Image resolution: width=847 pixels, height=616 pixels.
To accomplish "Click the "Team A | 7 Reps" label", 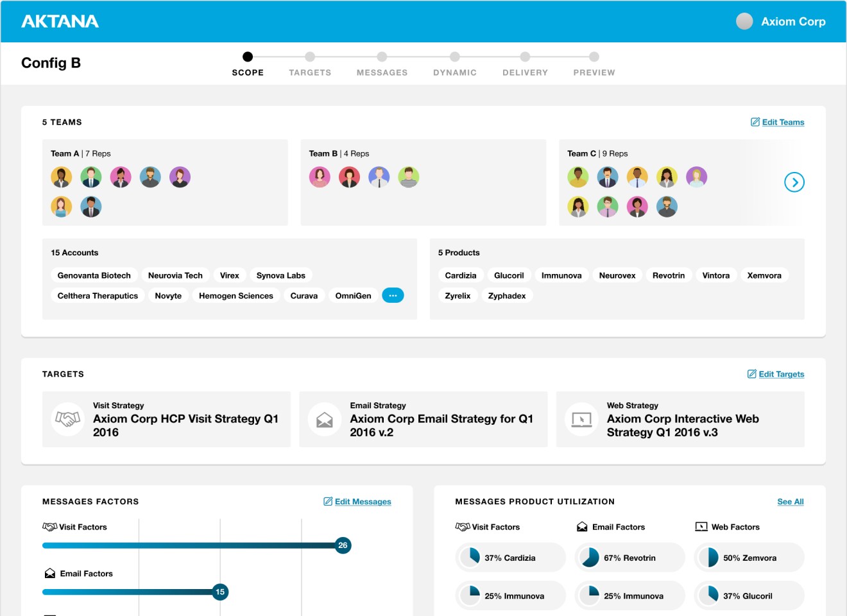I will pos(81,153).
